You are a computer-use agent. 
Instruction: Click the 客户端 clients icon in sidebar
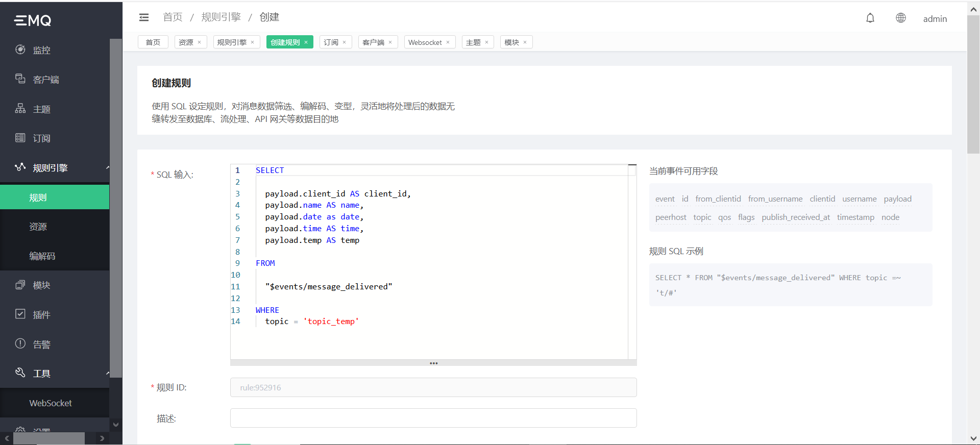pos(20,79)
